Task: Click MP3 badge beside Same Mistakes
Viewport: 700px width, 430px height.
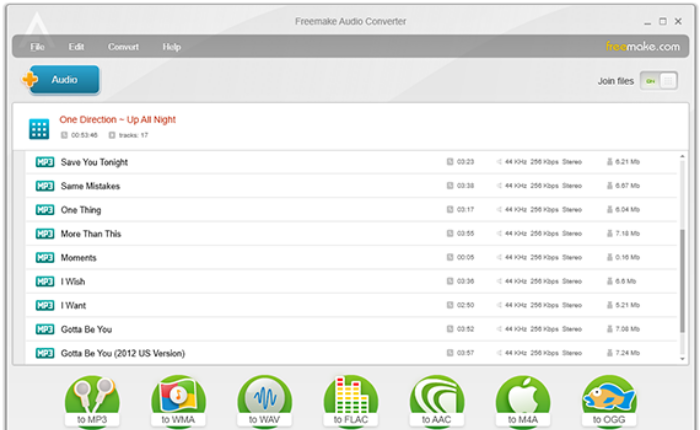Action: [x=45, y=186]
